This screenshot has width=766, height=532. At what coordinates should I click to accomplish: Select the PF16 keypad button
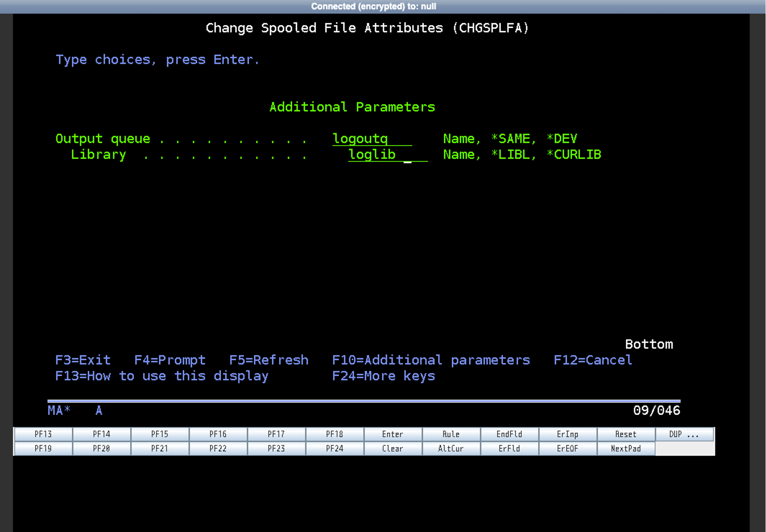pos(218,434)
